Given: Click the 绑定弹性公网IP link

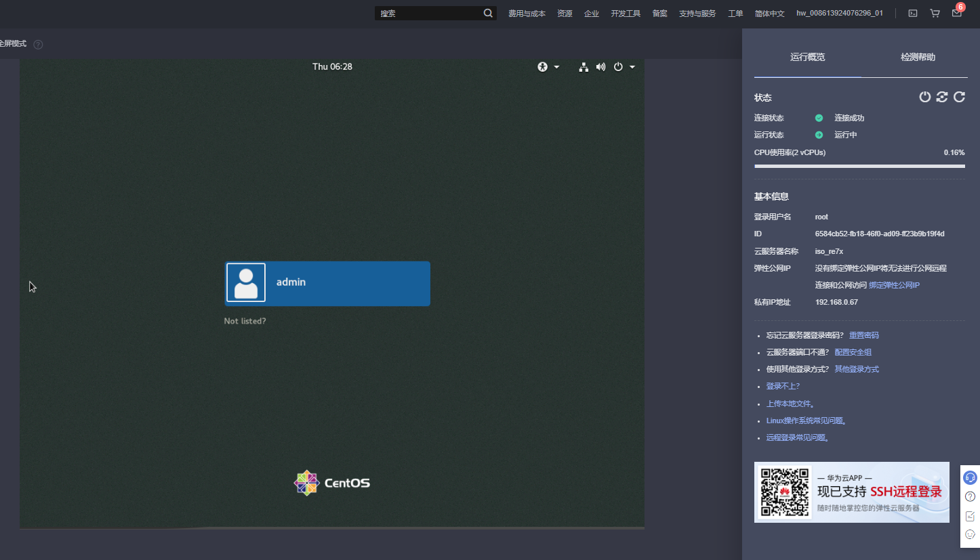Looking at the screenshot, I should pyautogui.click(x=894, y=285).
